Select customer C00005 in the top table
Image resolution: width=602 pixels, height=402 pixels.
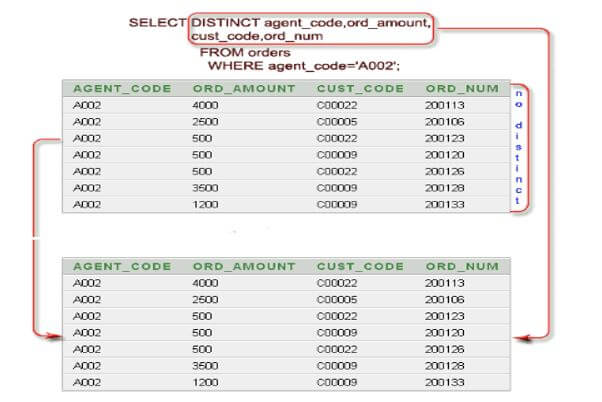(x=336, y=121)
